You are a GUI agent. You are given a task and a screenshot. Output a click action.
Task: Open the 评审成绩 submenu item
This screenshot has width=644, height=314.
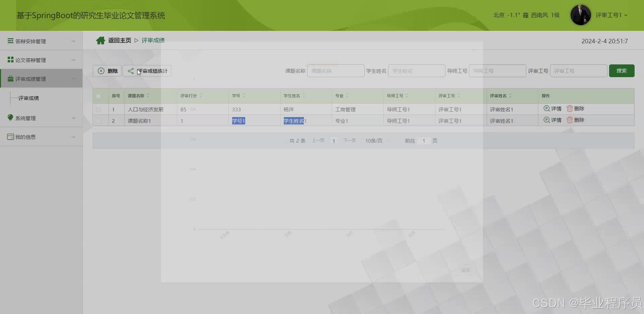(x=29, y=98)
